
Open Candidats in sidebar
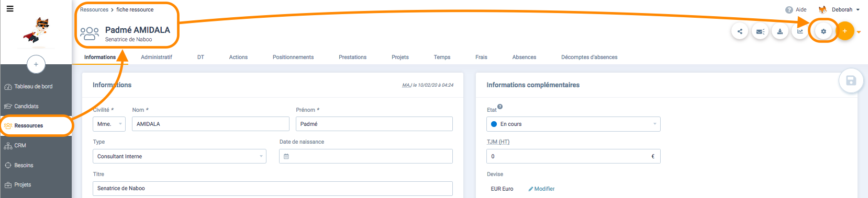pyautogui.click(x=36, y=106)
